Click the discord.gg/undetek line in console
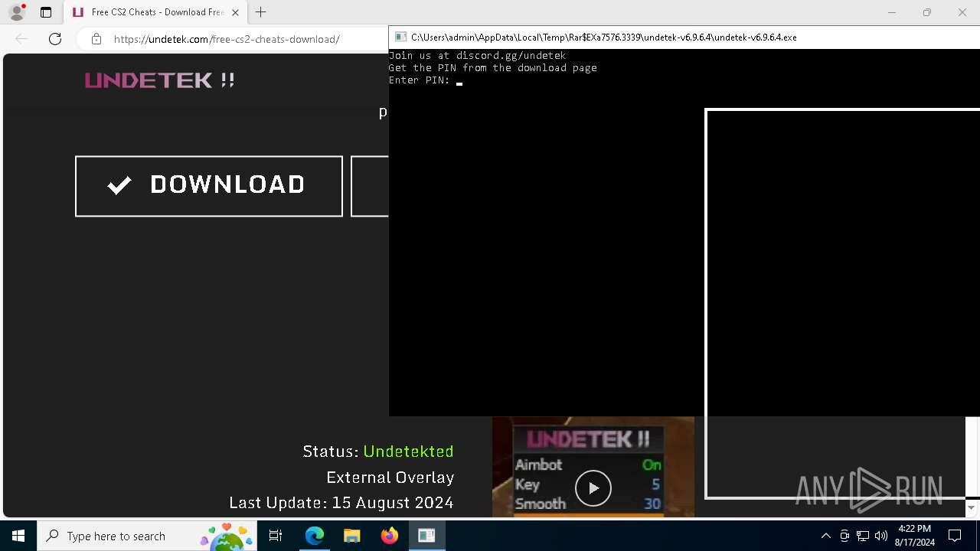The image size is (980, 551). [x=477, y=56]
